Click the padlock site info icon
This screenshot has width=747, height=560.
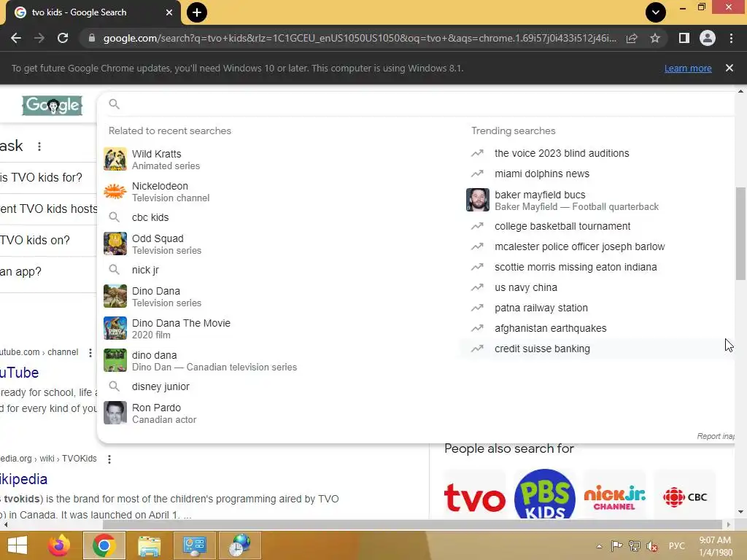coord(92,38)
